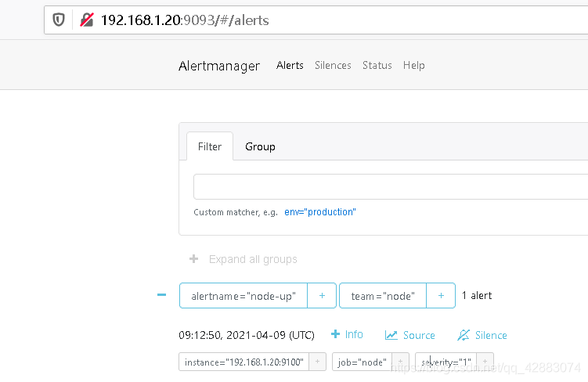Open the Source graph link
Viewport: 588px width, 382px height.
tap(409, 335)
